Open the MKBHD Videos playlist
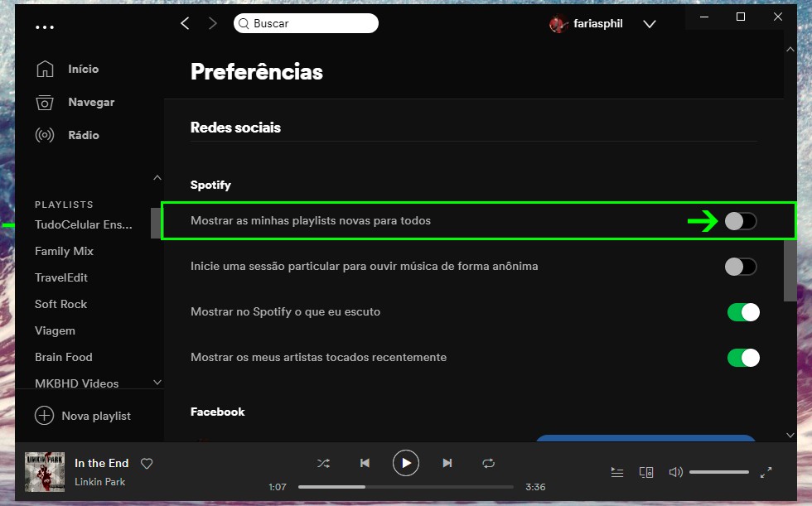Viewport: 812px width, 506px height. click(x=76, y=383)
